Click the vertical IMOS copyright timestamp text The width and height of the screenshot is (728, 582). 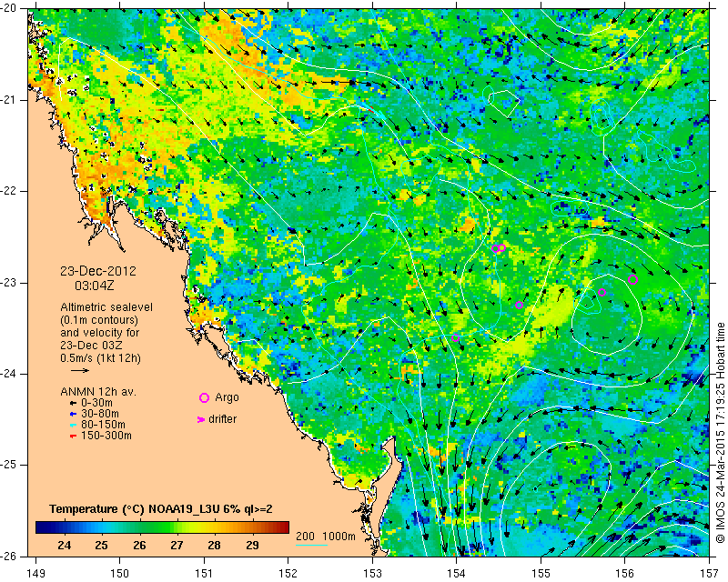pyautogui.click(x=721, y=432)
